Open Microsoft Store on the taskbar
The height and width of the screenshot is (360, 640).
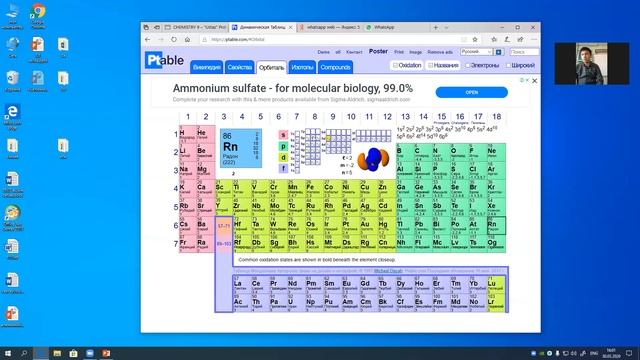pyautogui.click(x=73, y=353)
